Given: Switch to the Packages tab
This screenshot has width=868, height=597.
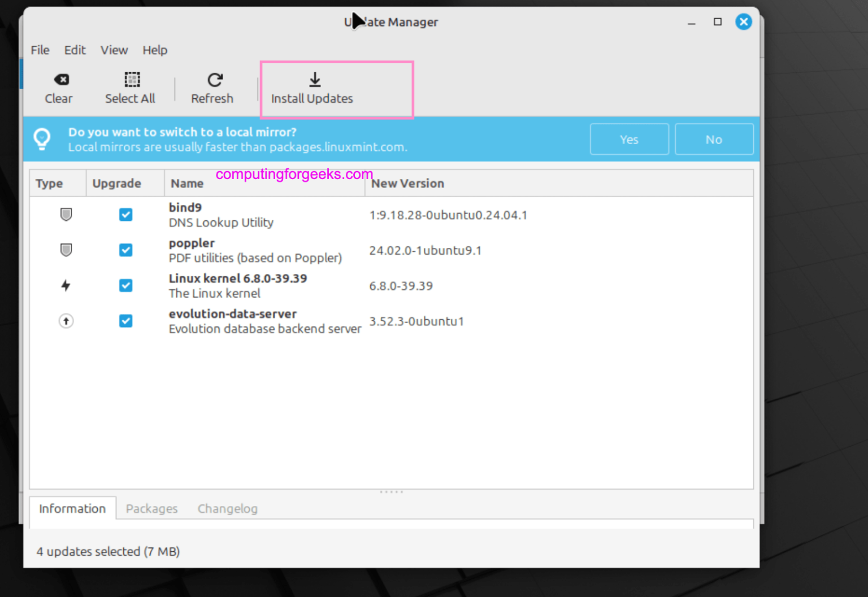Looking at the screenshot, I should [151, 509].
